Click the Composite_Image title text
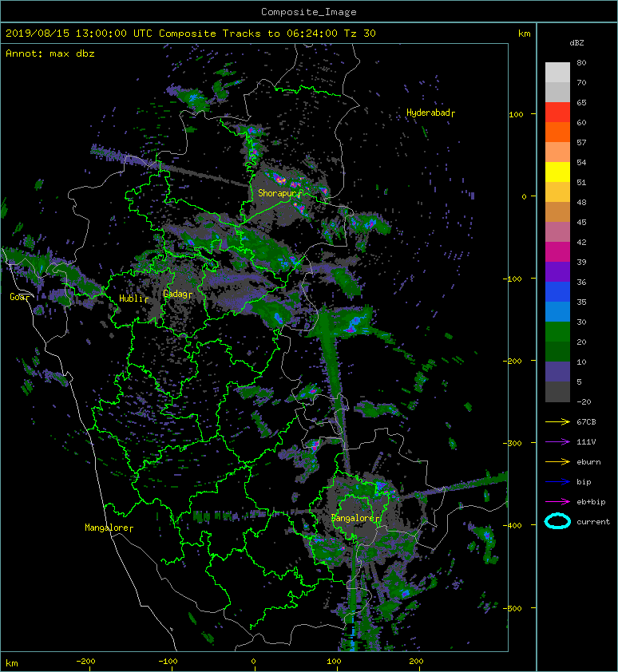The image size is (618, 672). tap(309, 12)
